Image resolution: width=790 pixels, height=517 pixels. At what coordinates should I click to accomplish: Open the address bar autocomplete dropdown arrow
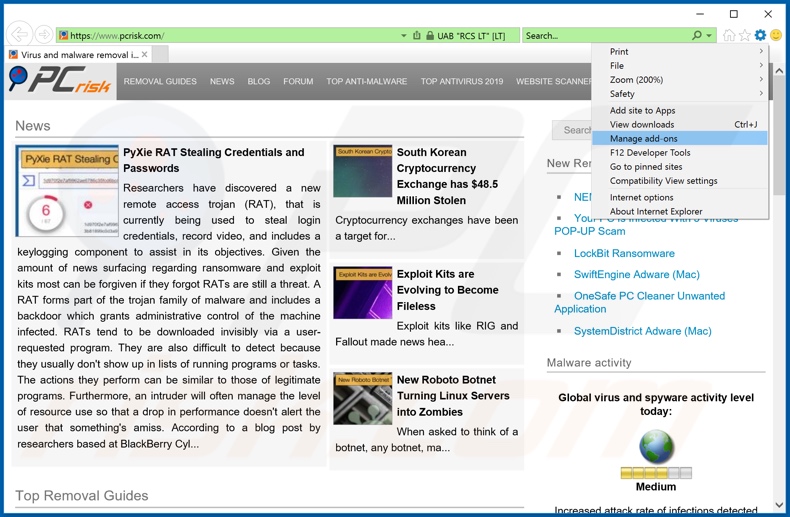(x=404, y=36)
